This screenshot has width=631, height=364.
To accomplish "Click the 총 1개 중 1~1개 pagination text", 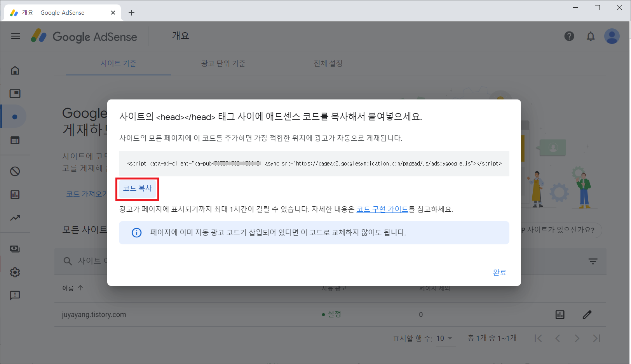I will 492,338.
